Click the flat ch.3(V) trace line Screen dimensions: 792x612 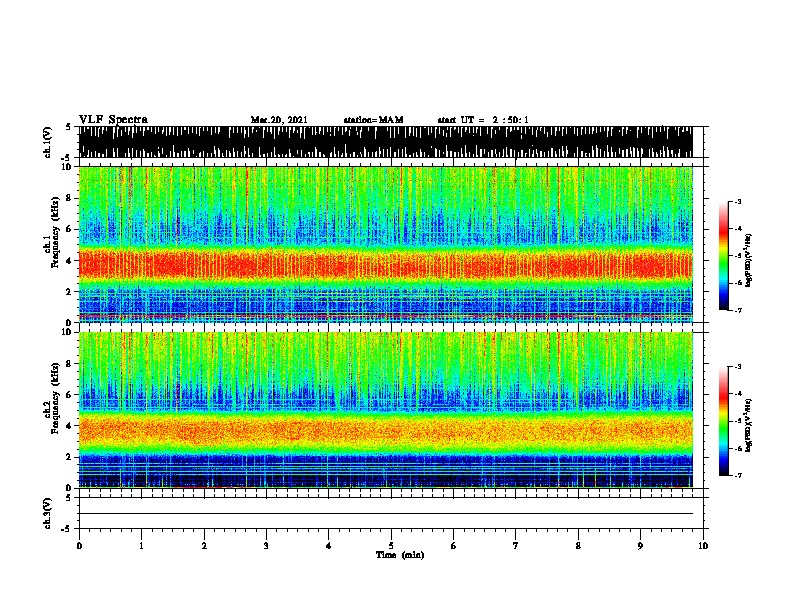click(385, 514)
